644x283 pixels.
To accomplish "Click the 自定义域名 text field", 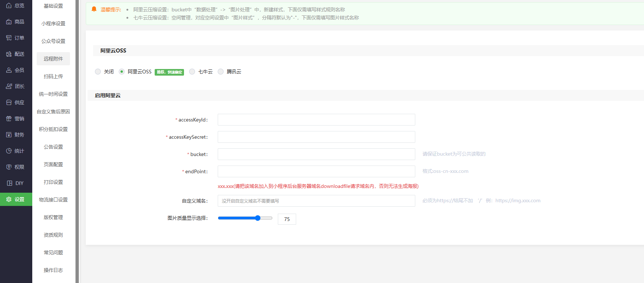I will (x=316, y=201).
